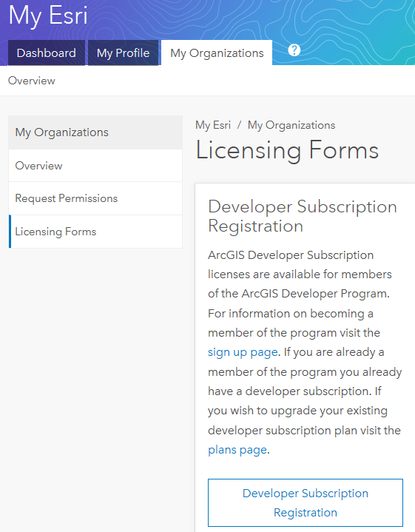
Task: Switch to the Dashboard tab
Action: [x=47, y=53]
